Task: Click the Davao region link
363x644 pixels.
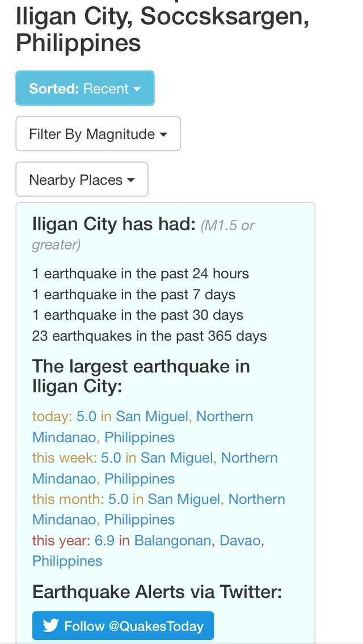Action: tap(240, 540)
